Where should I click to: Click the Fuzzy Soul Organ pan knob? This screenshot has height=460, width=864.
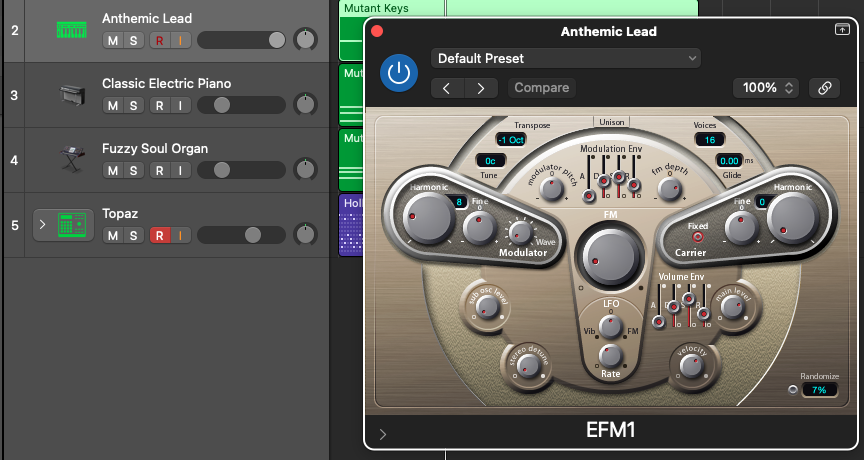click(x=305, y=170)
